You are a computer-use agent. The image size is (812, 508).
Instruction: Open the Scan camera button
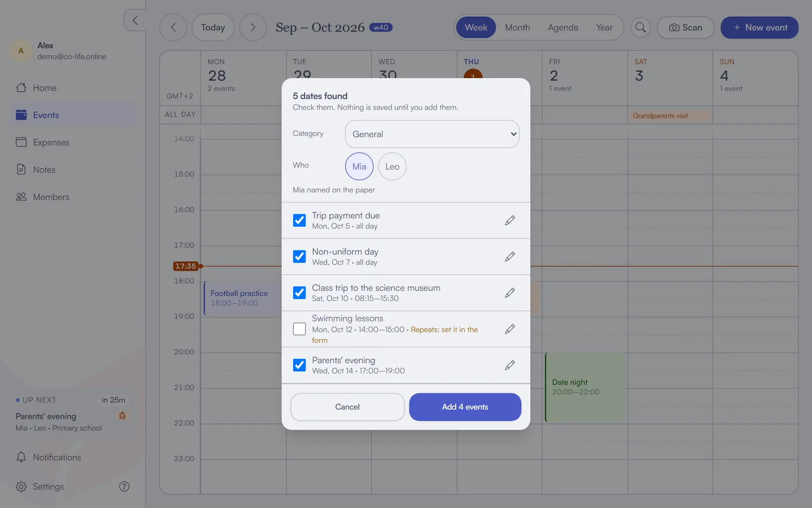coord(686,27)
